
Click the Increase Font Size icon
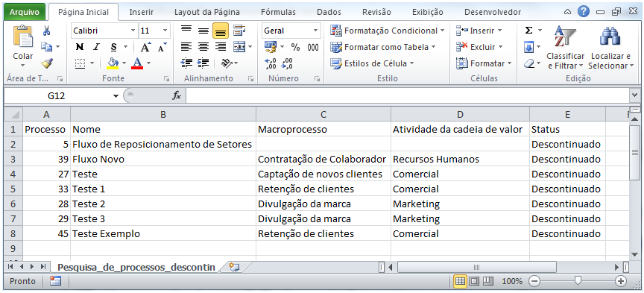(146, 47)
